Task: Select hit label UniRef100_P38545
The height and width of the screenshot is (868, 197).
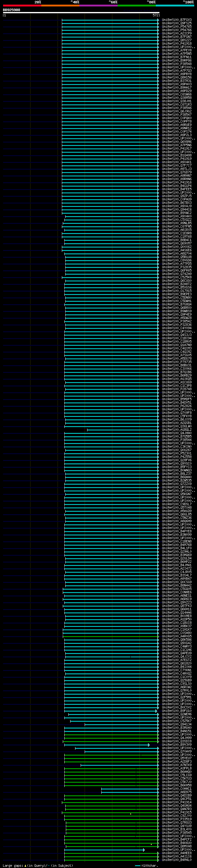Action: (x=177, y=833)
